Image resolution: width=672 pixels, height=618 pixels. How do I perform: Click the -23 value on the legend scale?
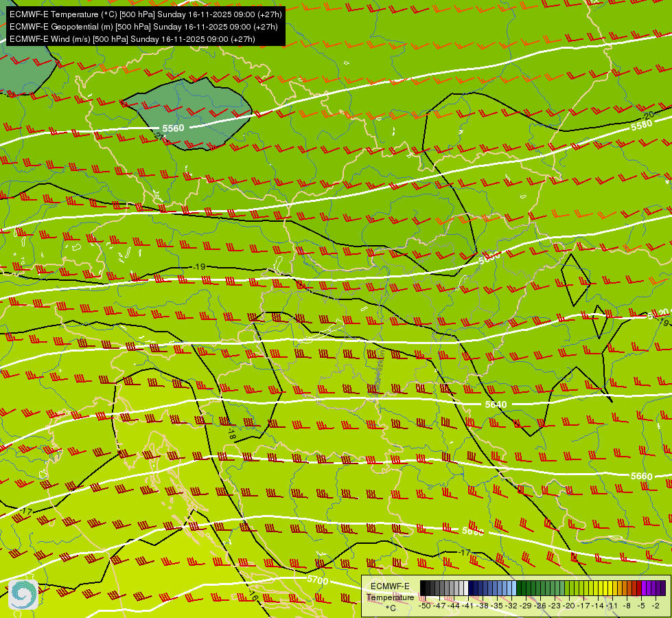point(555,606)
